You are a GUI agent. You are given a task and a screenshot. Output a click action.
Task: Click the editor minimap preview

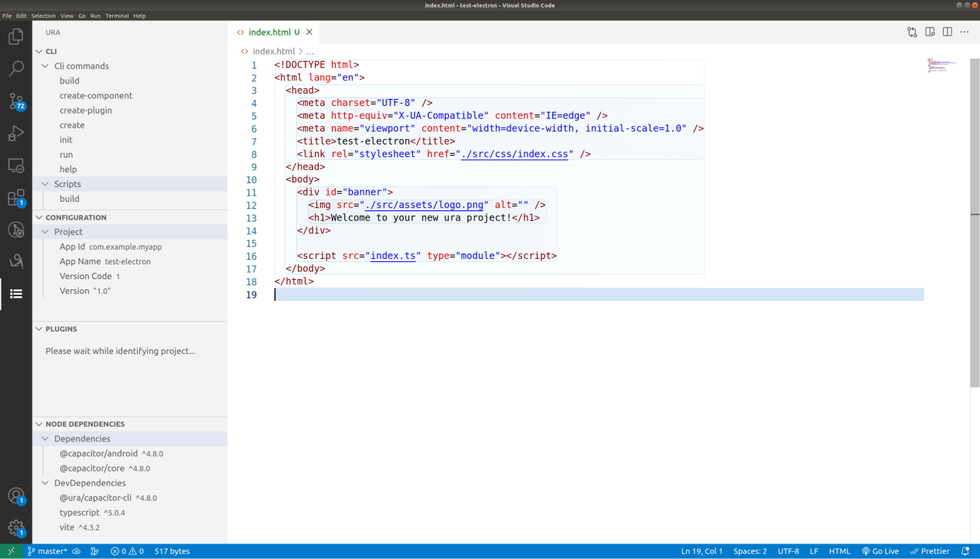pyautogui.click(x=943, y=66)
